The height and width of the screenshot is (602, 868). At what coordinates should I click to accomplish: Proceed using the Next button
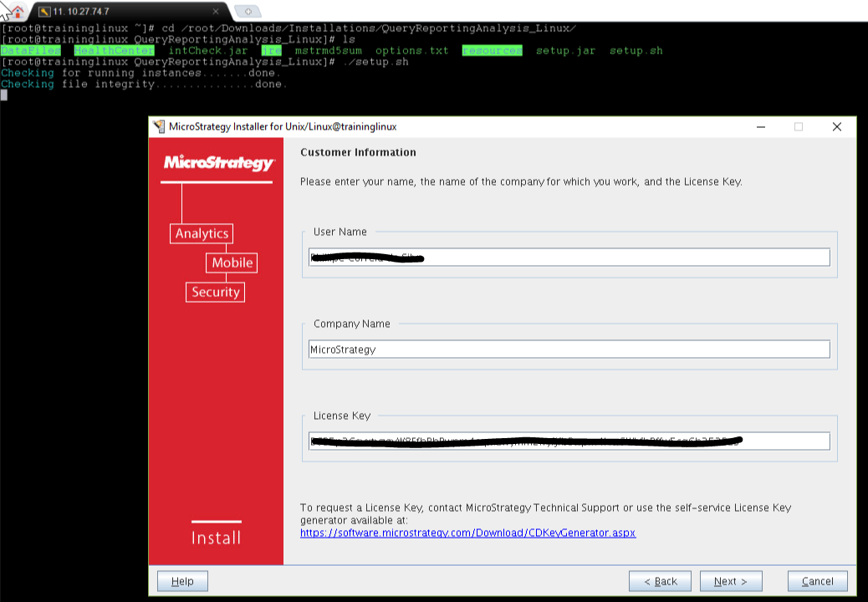pyautogui.click(x=730, y=581)
